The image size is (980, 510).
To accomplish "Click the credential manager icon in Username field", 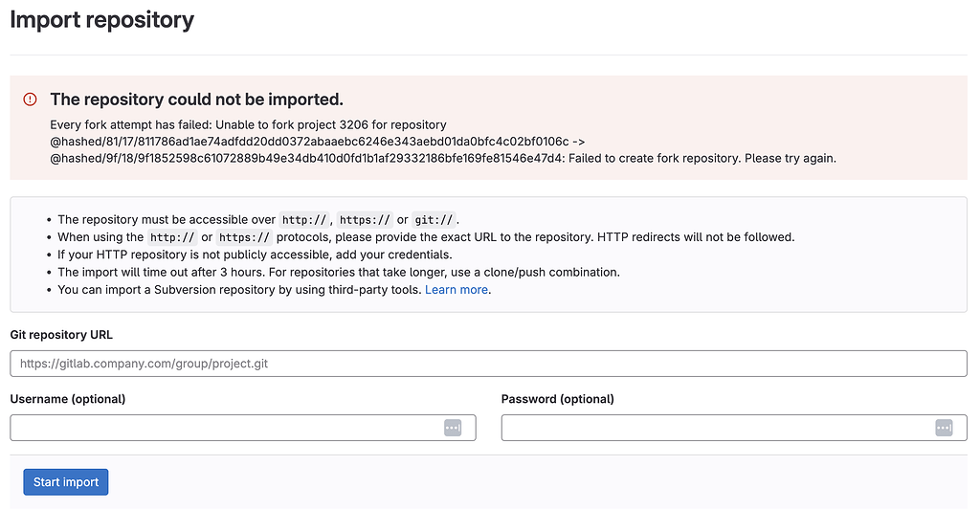I will 453,428.
